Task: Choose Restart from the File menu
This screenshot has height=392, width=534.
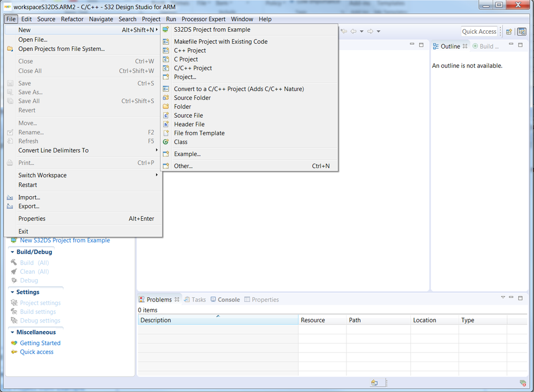Action: click(x=83, y=185)
